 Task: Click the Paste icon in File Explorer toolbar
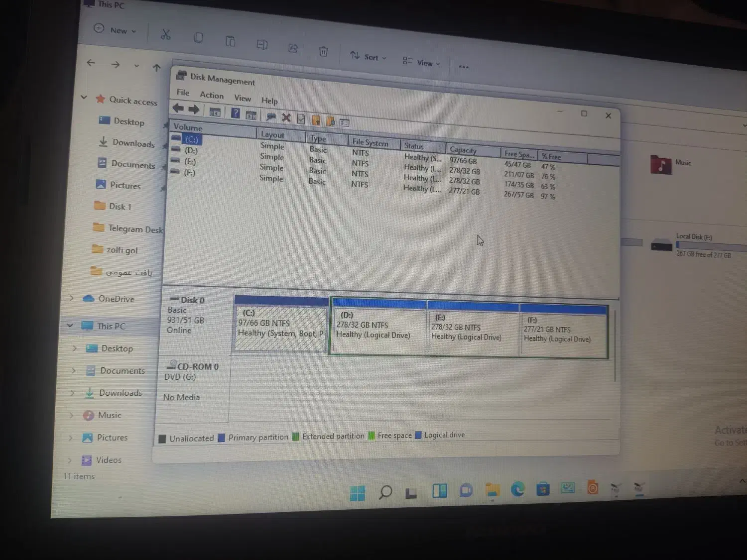coord(230,41)
